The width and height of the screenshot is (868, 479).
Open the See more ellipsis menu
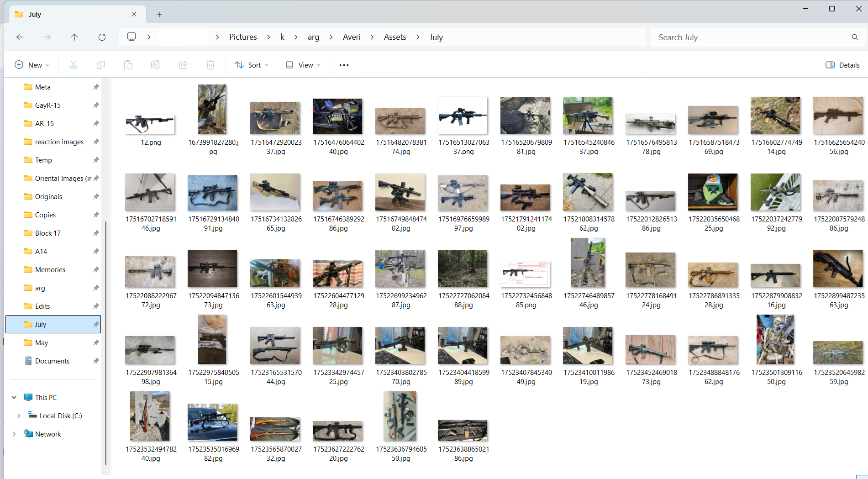click(344, 65)
